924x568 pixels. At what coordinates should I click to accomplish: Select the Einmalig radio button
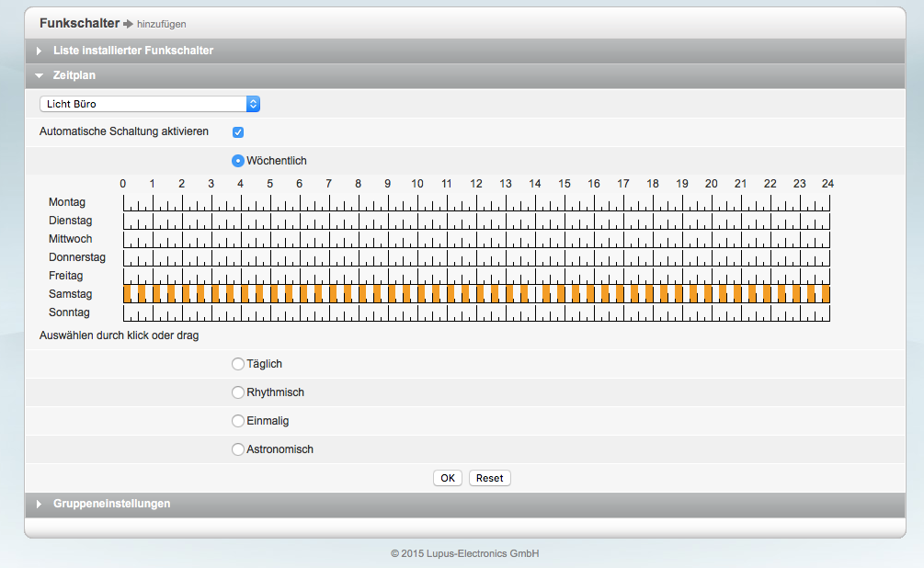pos(238,421)
